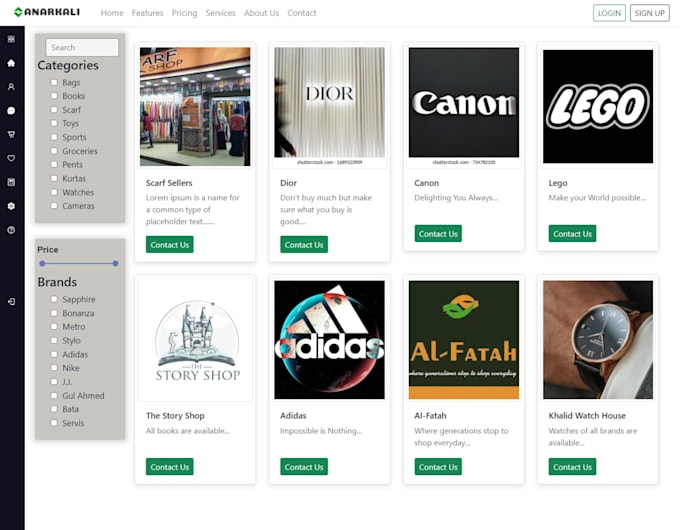Enable the Adidas brand filter
This screenshot has height=530, width=680.
tap(54, 354)
